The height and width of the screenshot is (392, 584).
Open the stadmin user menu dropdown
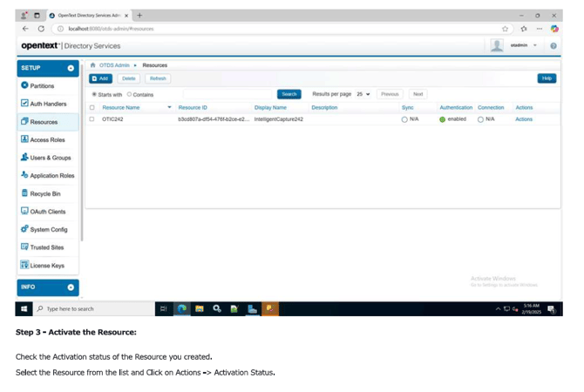[x=522, y=45]
